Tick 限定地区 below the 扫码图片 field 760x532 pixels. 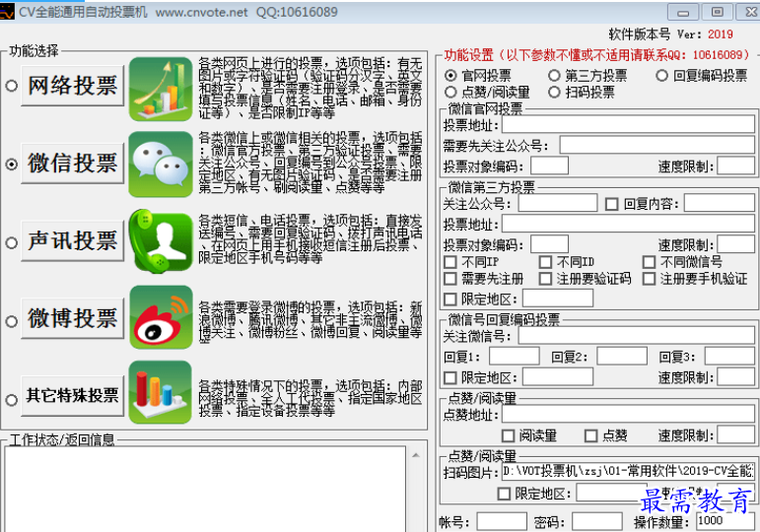point(504,494)
